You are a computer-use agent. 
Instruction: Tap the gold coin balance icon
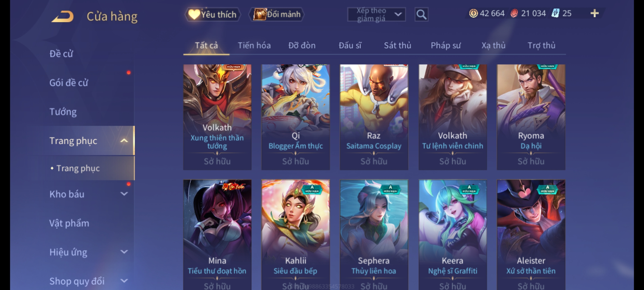(x=473, y=13)
